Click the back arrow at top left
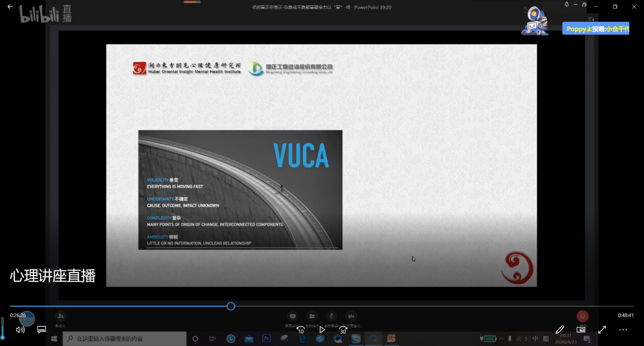Screen dimensions: 644x346 click(10, 7)
